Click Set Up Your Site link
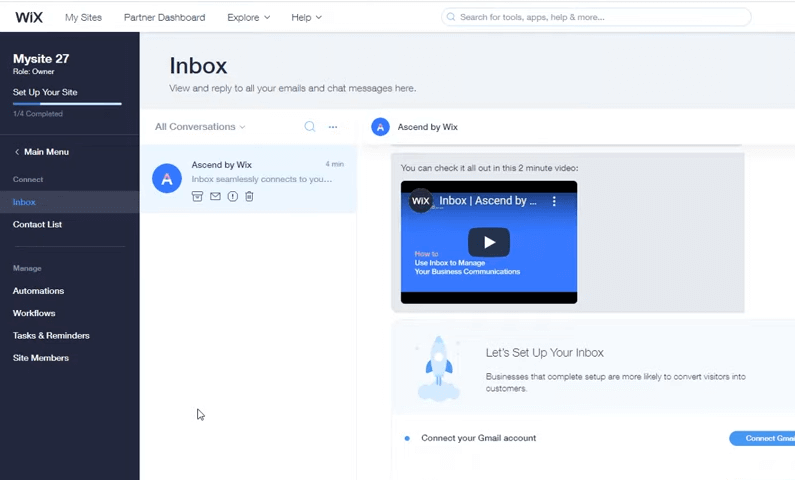This screenshot has width=795, height=480. [x=45, y=92]
